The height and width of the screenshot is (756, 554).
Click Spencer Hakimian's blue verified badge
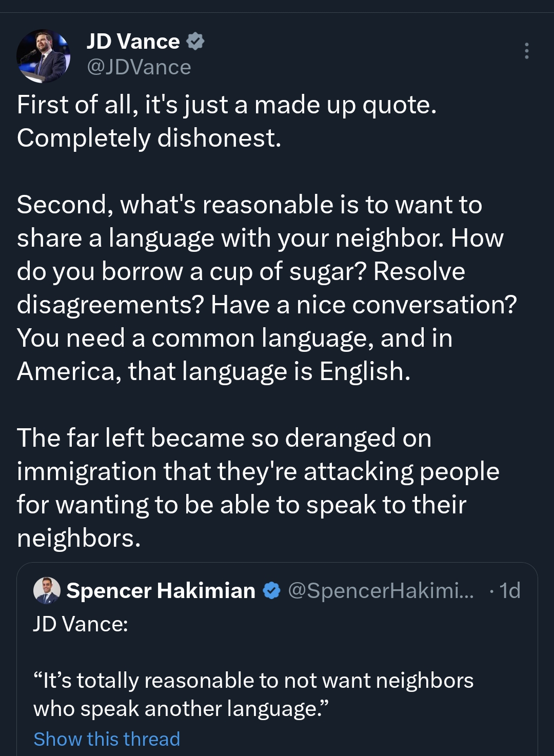coord(271,591)
